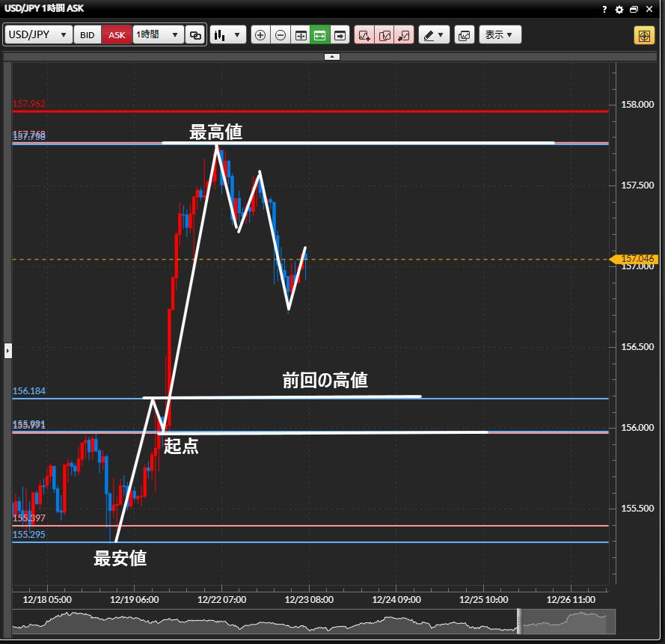The height and width of the screenshot is (644, 665).
Task: Click the linked chart sync icon
Action: (195, 35)
